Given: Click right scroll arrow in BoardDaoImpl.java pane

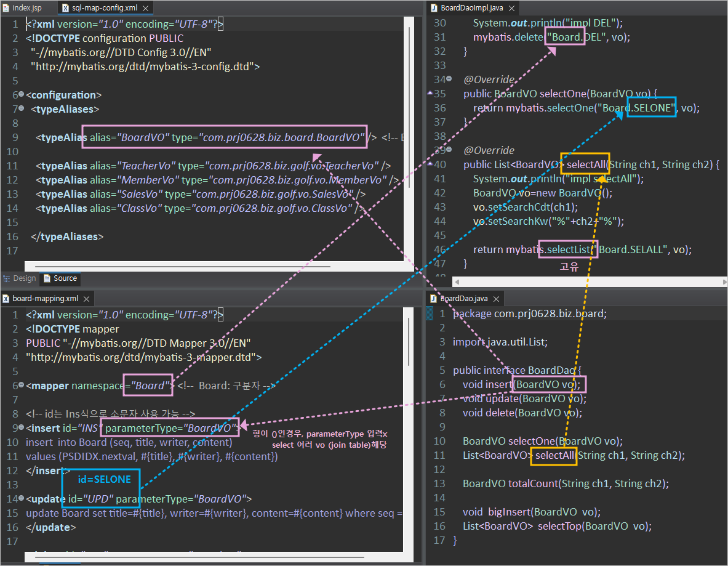Looking at the screenshot, I should (724, 282).
